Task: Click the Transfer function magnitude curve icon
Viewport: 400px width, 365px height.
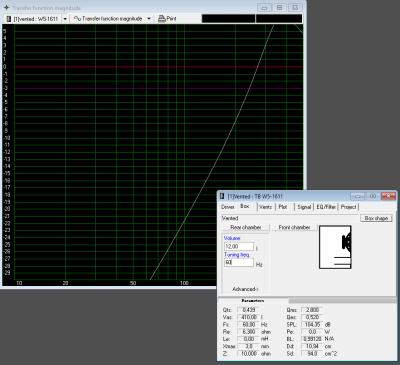Action: pyautogui.click(x=77, y=18)
